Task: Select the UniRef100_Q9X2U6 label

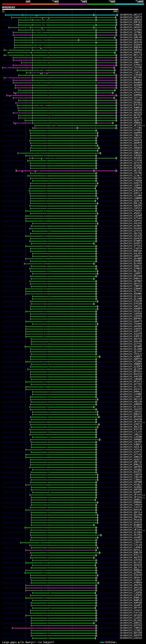Action: (131, 588)
